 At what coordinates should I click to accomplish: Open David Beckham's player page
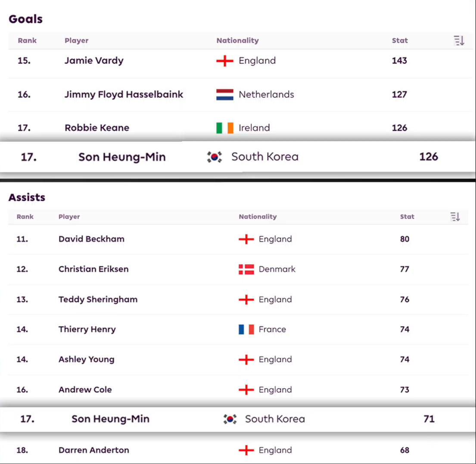91,239
